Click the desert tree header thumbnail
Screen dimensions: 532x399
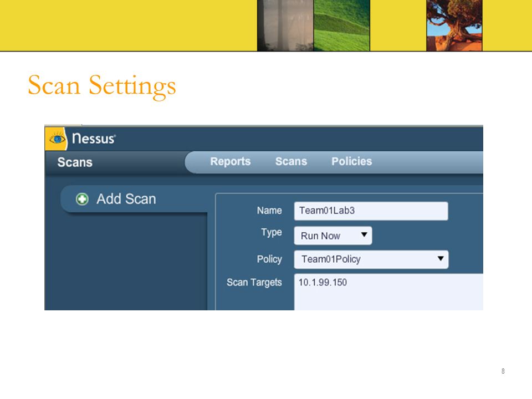click(454, 25)
